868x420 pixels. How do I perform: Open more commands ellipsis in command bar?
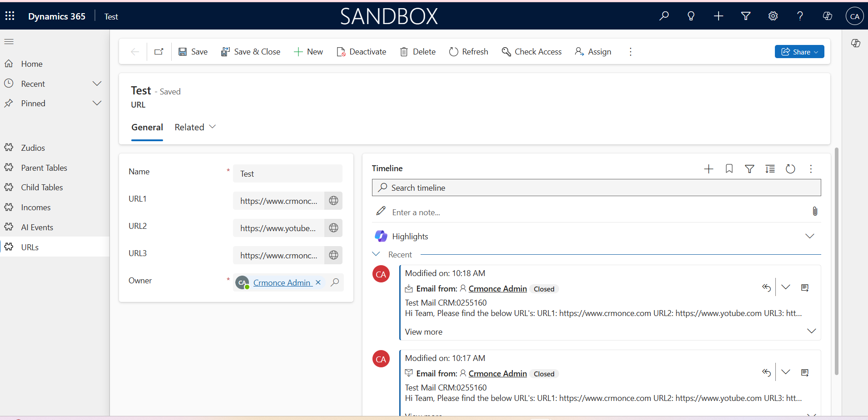click(630, 52)
